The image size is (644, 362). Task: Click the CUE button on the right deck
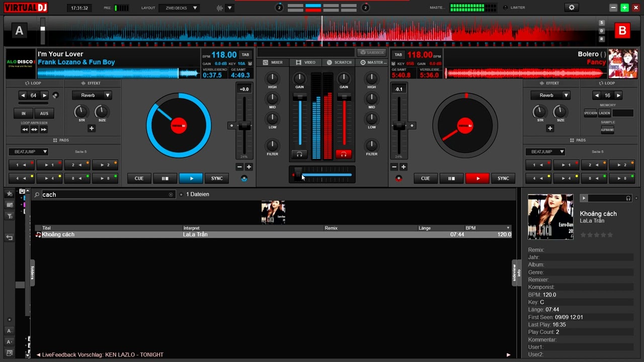pos(425,178)
